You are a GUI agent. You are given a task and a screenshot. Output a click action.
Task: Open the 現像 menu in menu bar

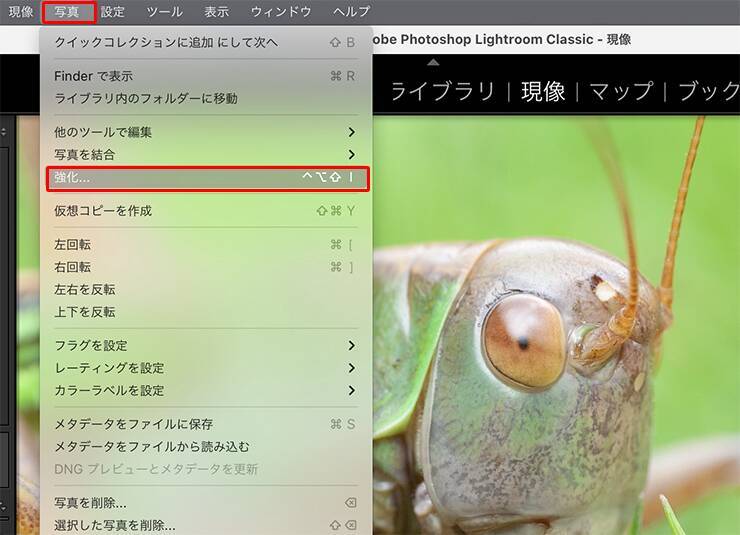[x=21, y=11]
